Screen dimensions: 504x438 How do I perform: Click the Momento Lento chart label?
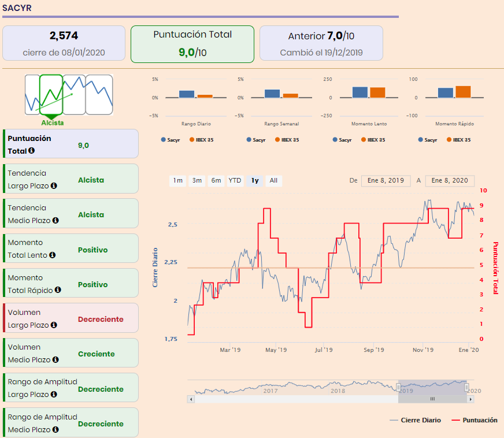point(369,124)
